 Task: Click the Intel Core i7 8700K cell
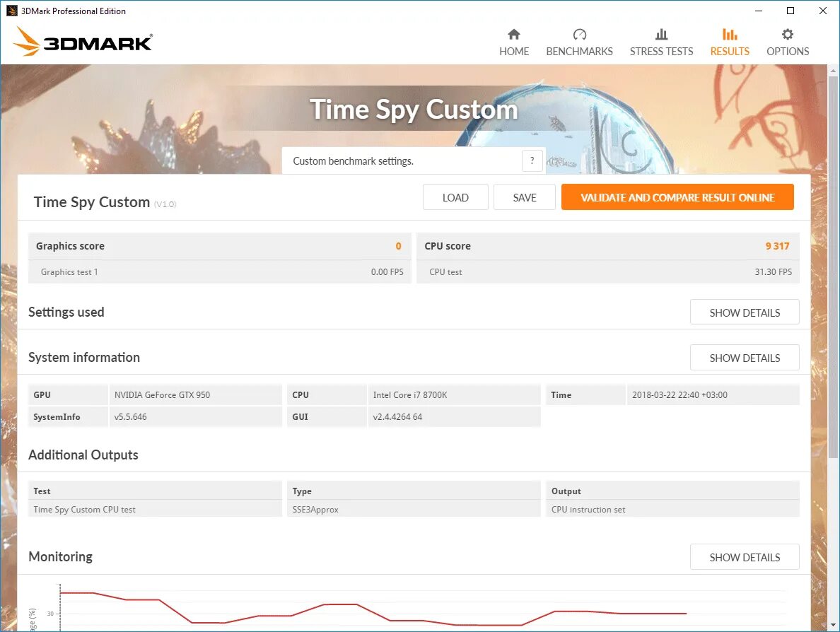click(454, 394)
